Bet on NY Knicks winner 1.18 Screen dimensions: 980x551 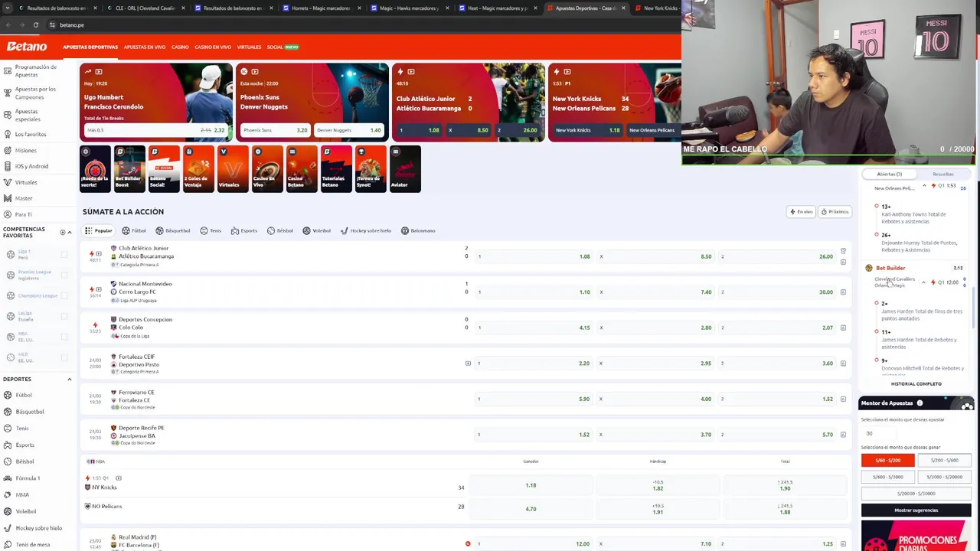(531, 485)
